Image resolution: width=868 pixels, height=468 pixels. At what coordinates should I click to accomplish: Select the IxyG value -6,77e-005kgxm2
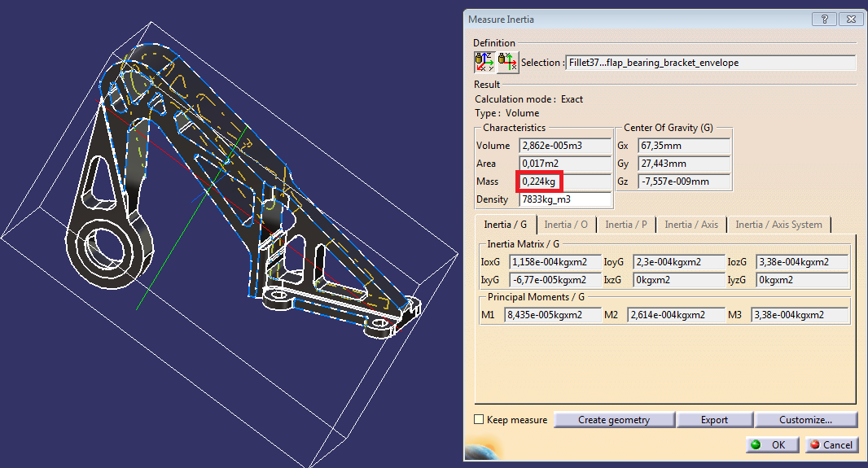point(555,280)
